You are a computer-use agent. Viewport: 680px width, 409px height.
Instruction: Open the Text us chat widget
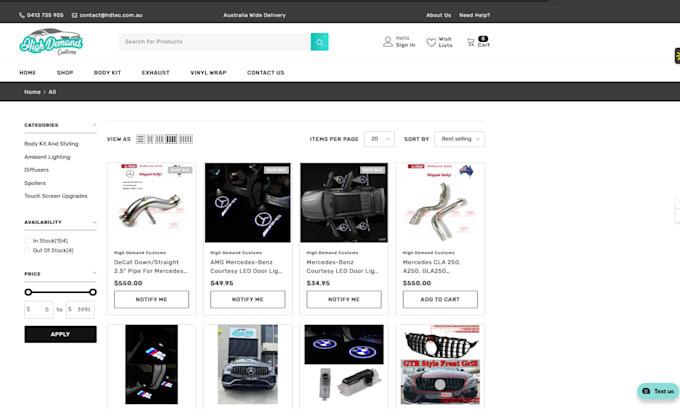[x=658, y=391]
